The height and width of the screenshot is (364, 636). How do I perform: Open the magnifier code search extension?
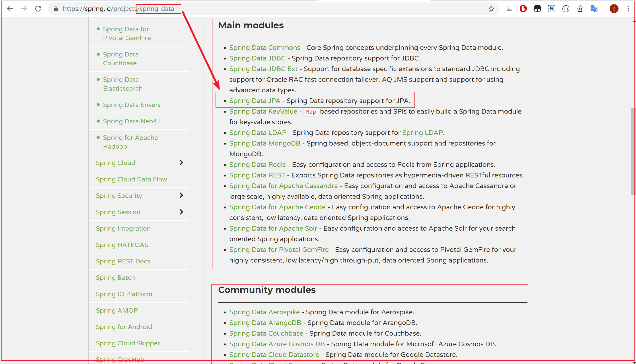coord(580,9)
